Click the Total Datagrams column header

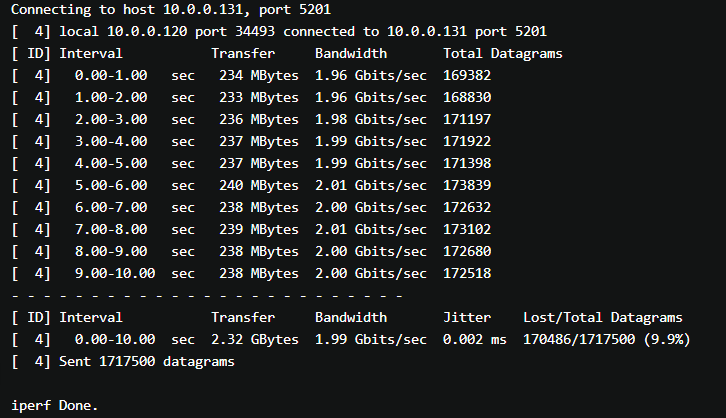502,53
